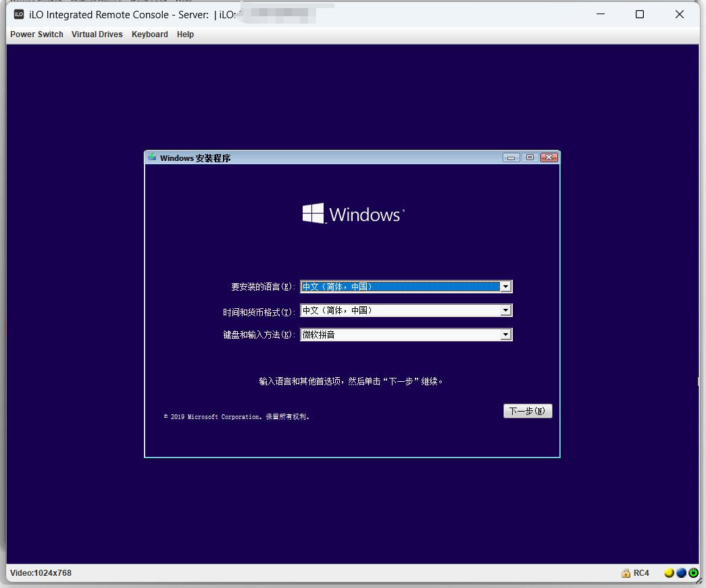The width and height of the screenshot is (706, 588).
Task: Click the Windows setup title bar icon
Action: coord(152,157)
